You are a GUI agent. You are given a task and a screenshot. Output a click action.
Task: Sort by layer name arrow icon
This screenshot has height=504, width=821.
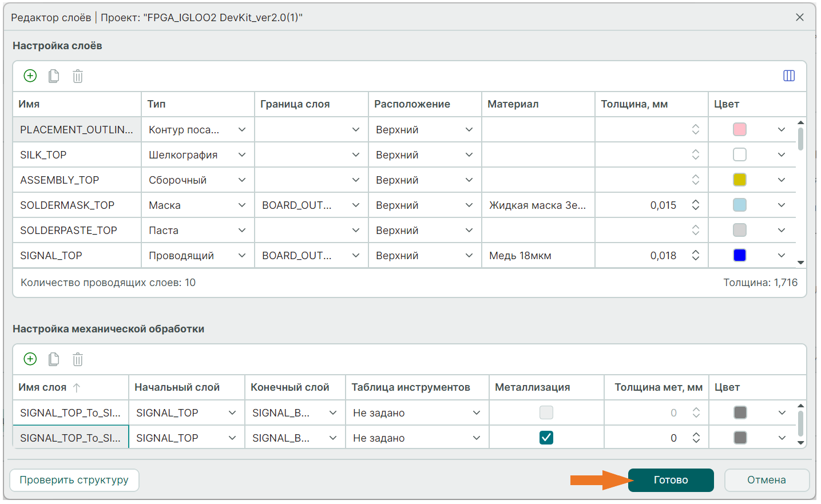pos(77,387)
